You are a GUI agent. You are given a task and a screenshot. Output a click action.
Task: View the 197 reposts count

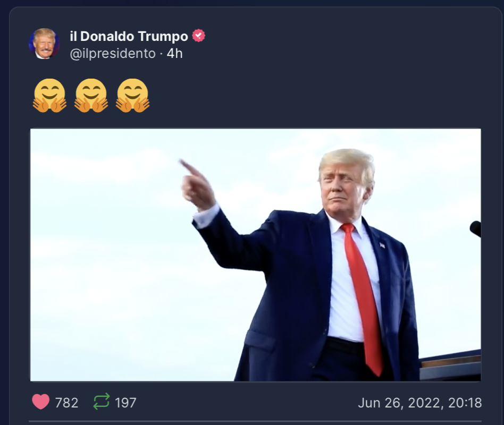tap(125, 403)
